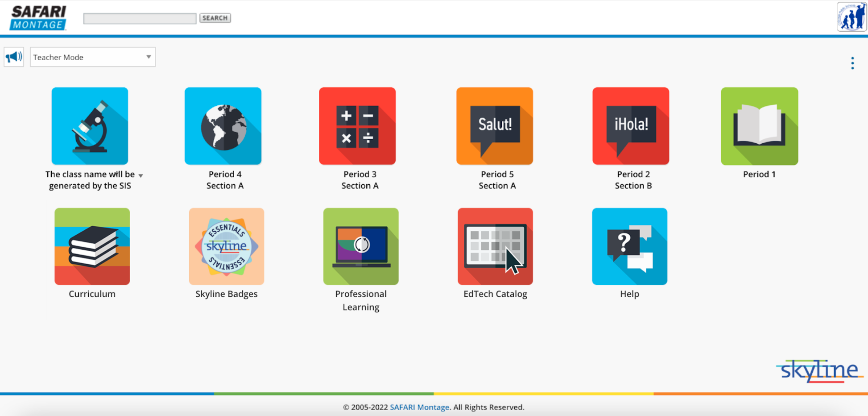Screen dimensions: 868x416
Task: Click the SEARCH button
Action: click(x=215, y=18)
